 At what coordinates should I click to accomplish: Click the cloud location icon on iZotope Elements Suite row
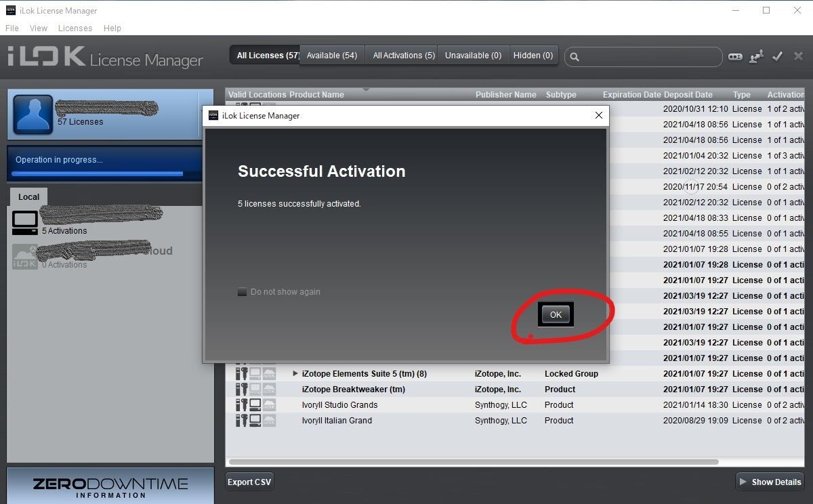point(269,374)
